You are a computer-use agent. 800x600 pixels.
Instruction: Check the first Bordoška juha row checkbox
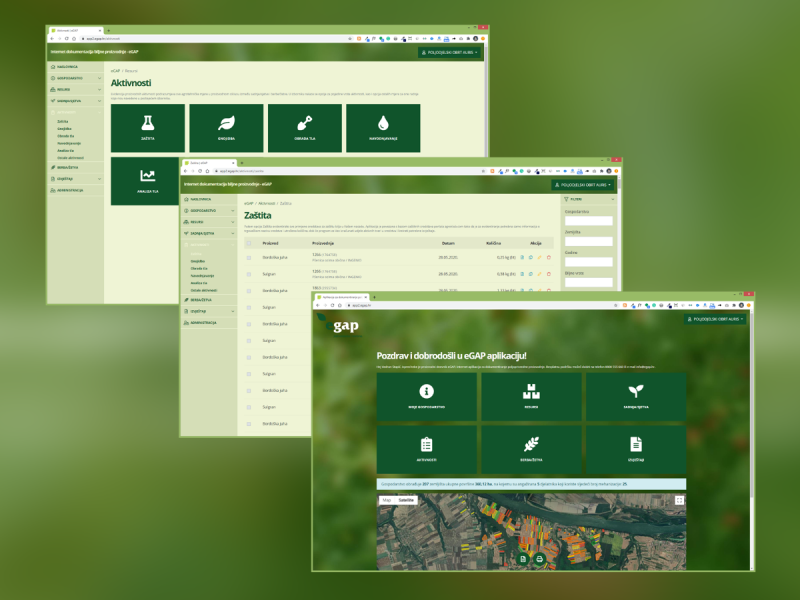[x=249, y=258]
